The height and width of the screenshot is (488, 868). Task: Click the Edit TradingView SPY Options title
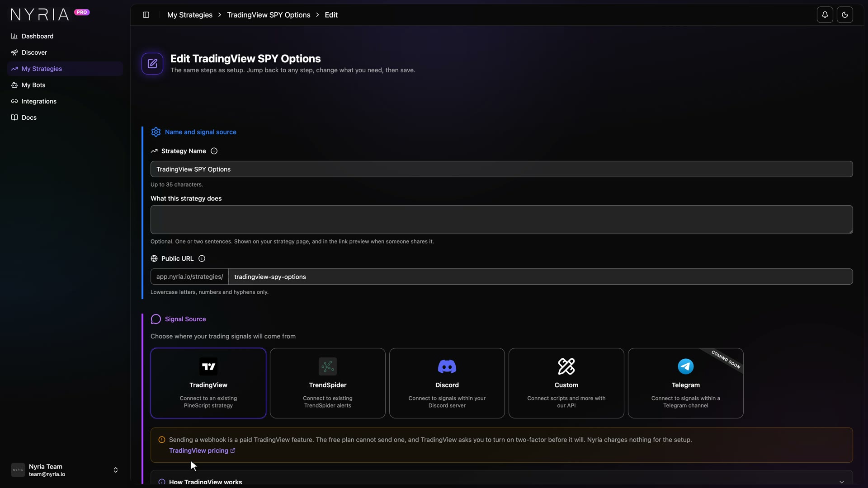[x=245, y=59]
